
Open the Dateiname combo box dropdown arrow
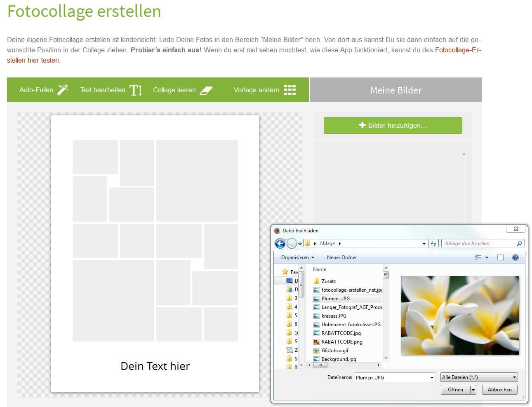432,377
